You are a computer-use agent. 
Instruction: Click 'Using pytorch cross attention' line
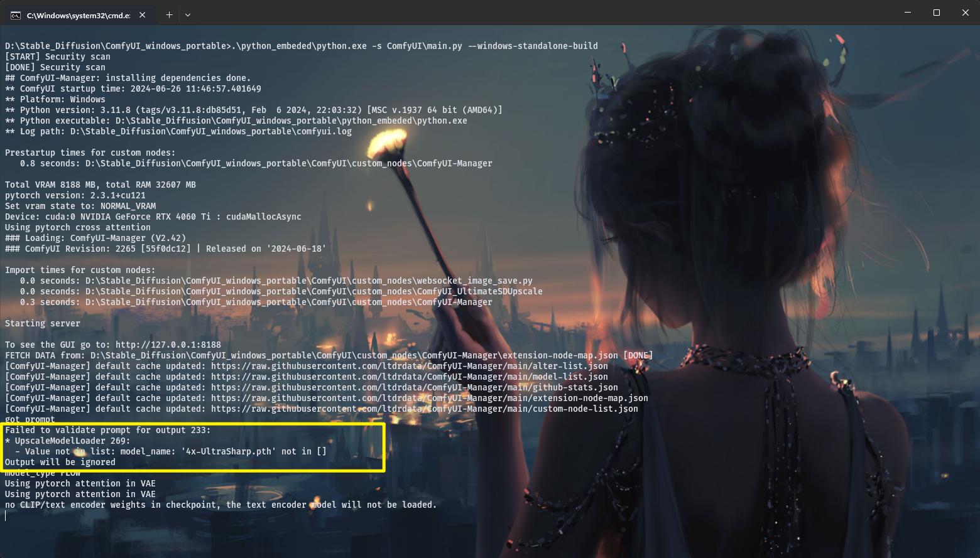[78, 227]
